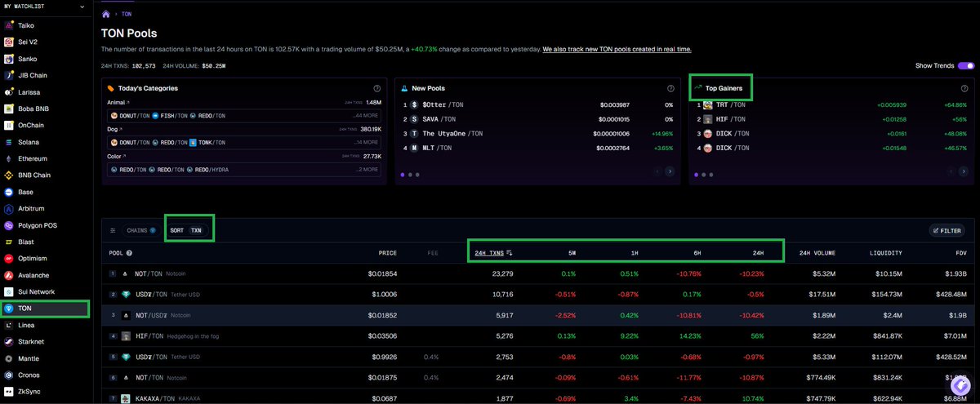The height and width of the screenshot is (404, 980).
Task: Go to next page of Top Gainers
Action: click(x=962, y=171)
